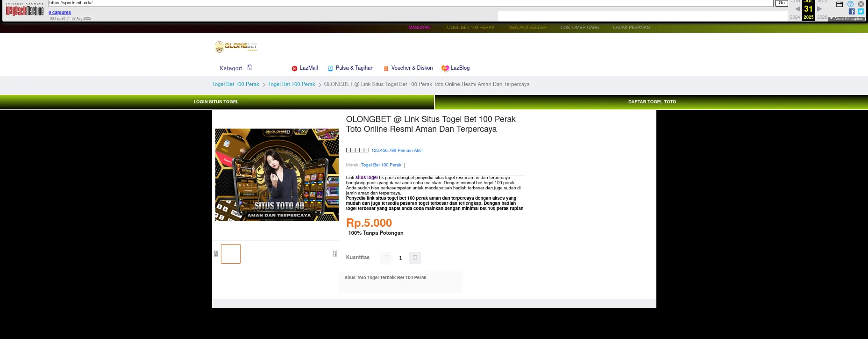Click the Kategori glyph icon
This screenshot has width=868, height=339.
[249, 67]
